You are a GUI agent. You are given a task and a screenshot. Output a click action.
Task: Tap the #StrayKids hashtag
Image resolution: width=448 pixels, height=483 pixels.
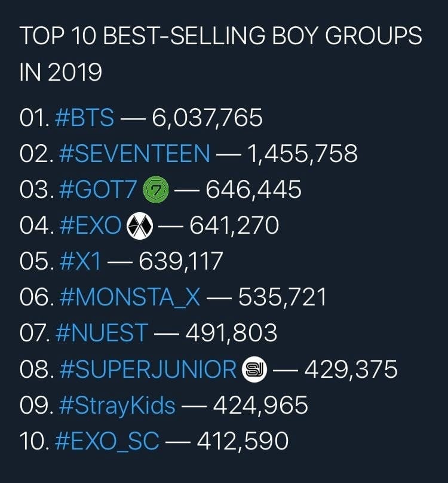click(x=117, y=406)
